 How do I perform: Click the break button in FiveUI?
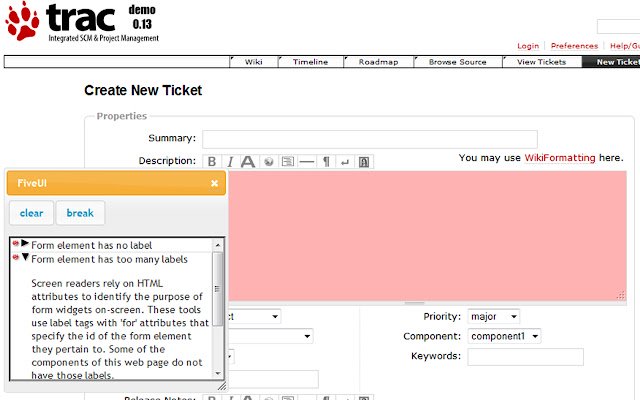pos(80,213)
